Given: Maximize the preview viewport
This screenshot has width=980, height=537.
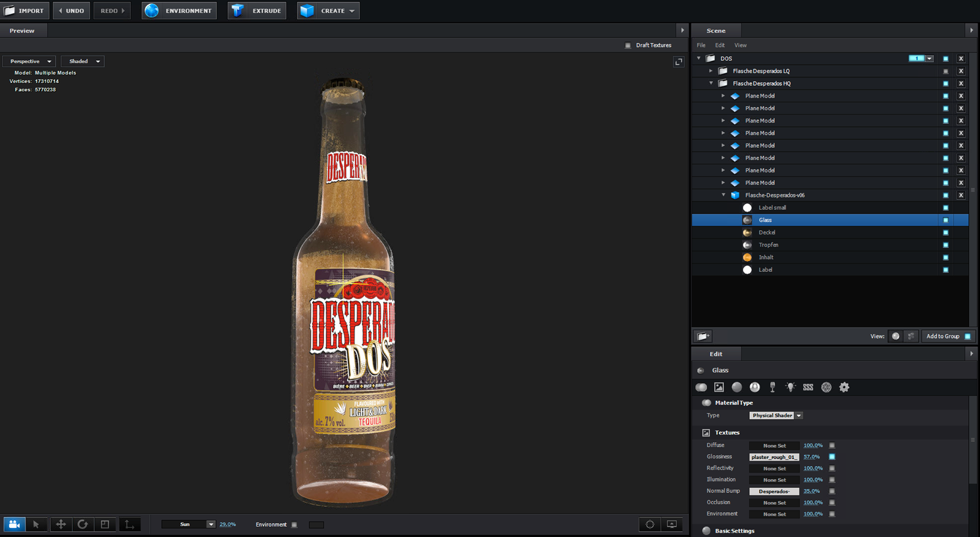Looking at the screenshot, I should (679, 62).
